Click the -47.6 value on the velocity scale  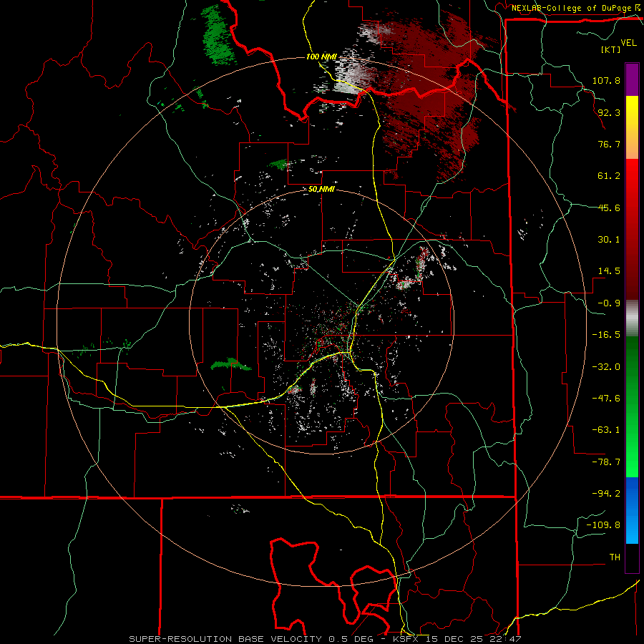[x=606, y=399]
